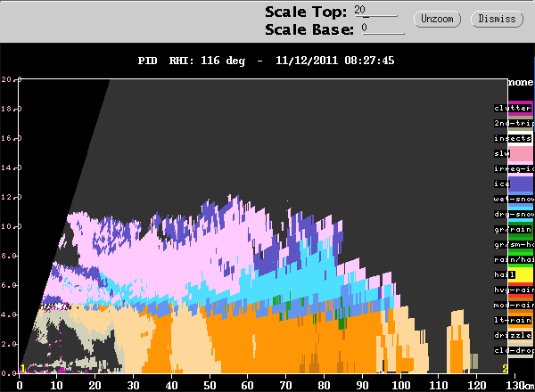Click the hvy-rain legend entry

coord(514,290)
